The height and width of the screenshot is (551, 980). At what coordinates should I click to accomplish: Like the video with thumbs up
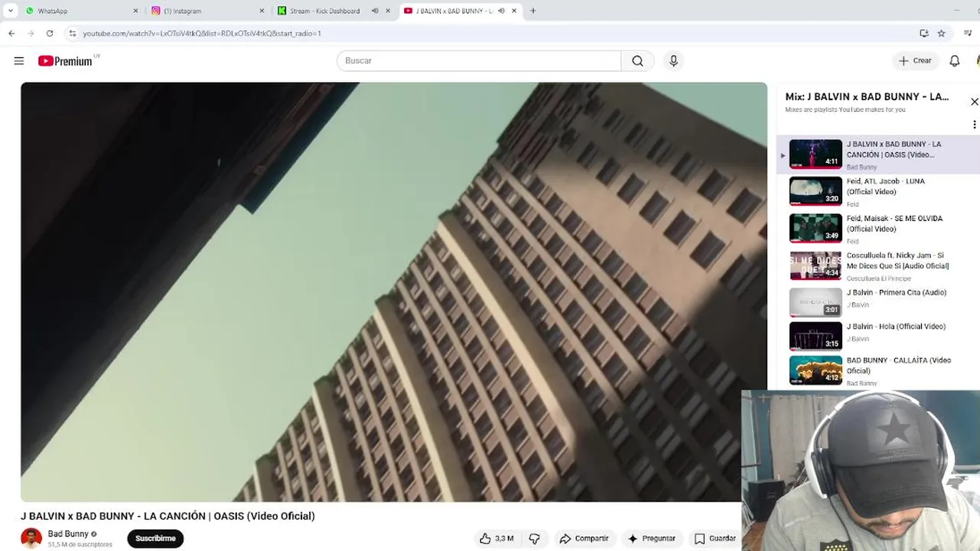[496, 539]
